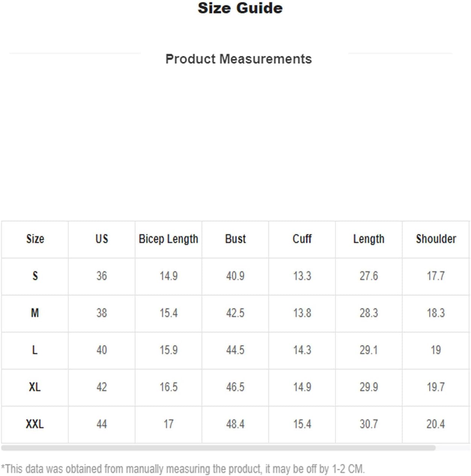Click the Shoulder column header
Screen dimensions: 471x476
436,239
